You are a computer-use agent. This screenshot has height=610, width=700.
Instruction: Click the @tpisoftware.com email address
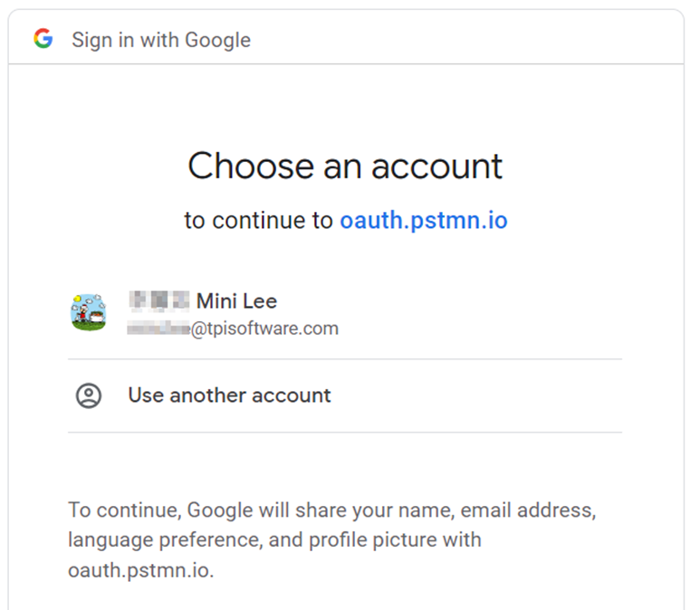pos(264,329)
